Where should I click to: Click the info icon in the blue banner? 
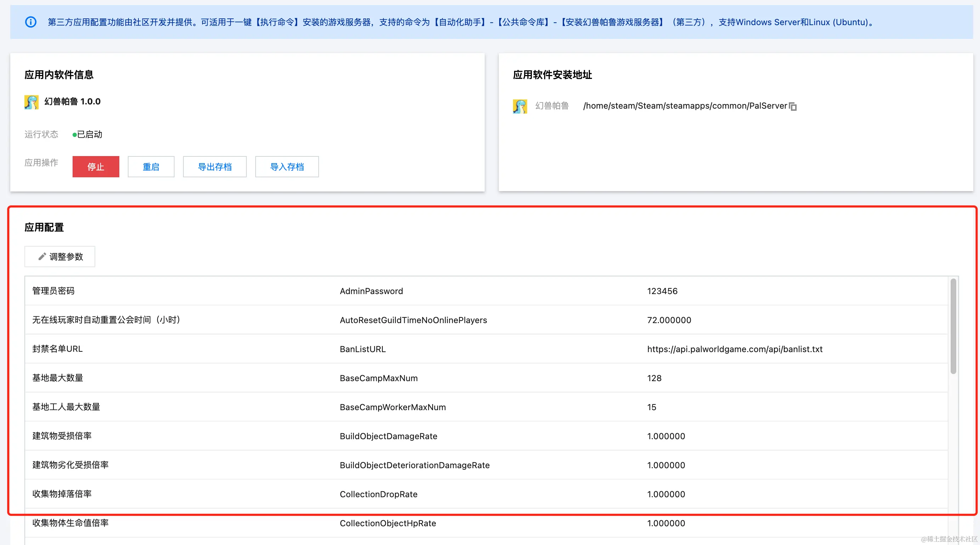tap(31, 22)
